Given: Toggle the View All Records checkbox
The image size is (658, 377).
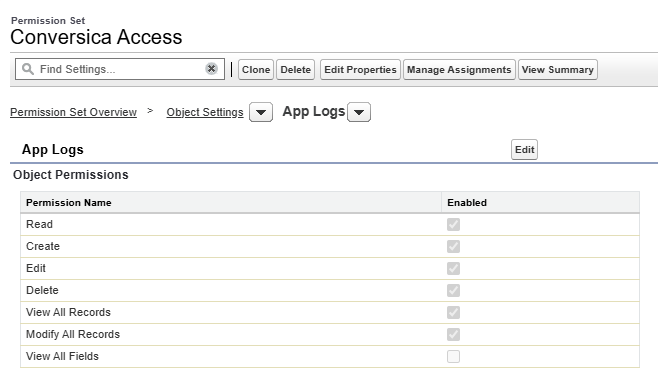Looking at the screenshot, I should 453,312.
